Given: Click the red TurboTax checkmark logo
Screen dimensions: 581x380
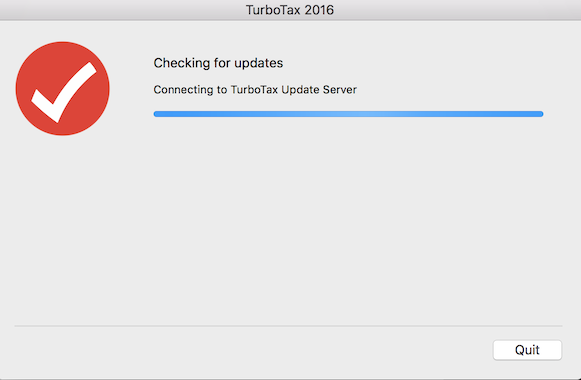Looking at the screenshot, I should (x=63, y=89).
